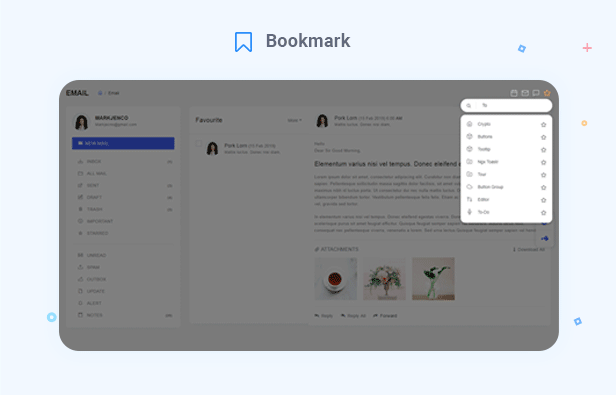Open the More dropdown in Favourite panel
Viewport: 616px width, 395px height.
295,120
